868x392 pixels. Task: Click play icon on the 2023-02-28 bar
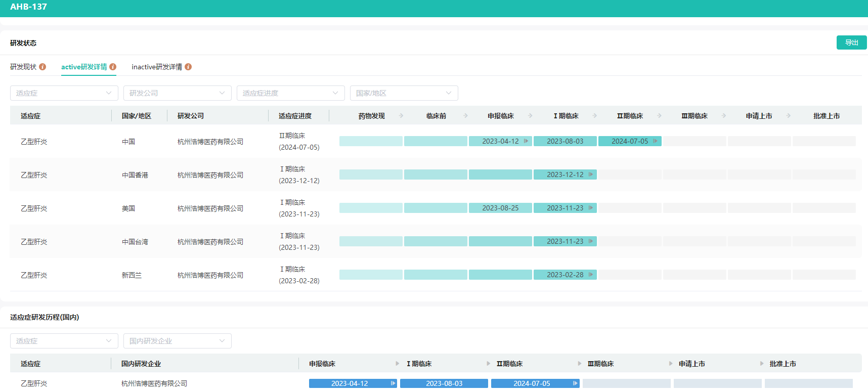590,275
